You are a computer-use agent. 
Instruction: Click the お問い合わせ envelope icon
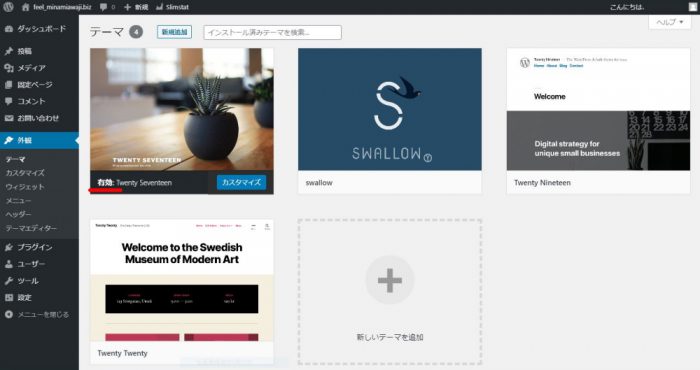8,118
